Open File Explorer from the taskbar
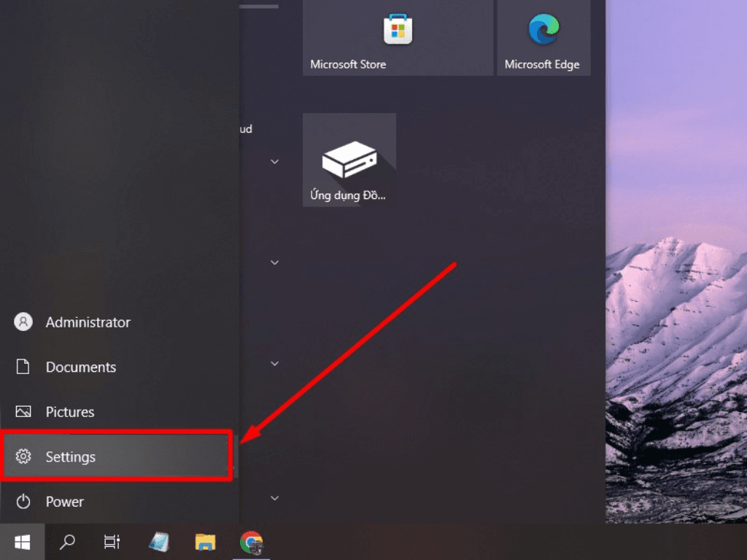This screenshot has height=560, width=747. [x=205, y=542]
